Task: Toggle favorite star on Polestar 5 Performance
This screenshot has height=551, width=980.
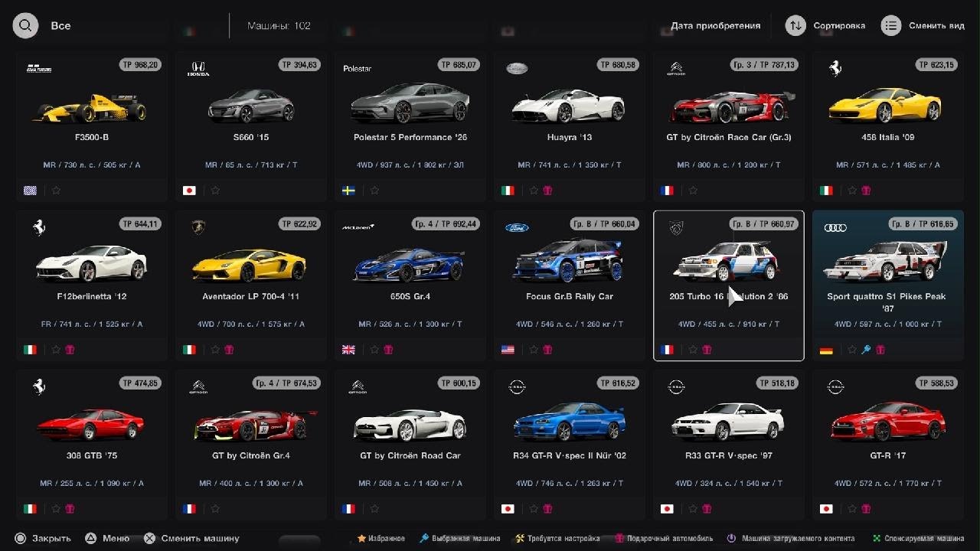Action: point(374,191)
